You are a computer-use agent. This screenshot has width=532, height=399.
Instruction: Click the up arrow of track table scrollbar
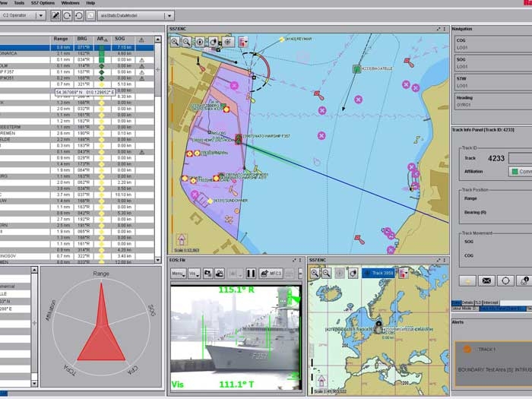158,40
